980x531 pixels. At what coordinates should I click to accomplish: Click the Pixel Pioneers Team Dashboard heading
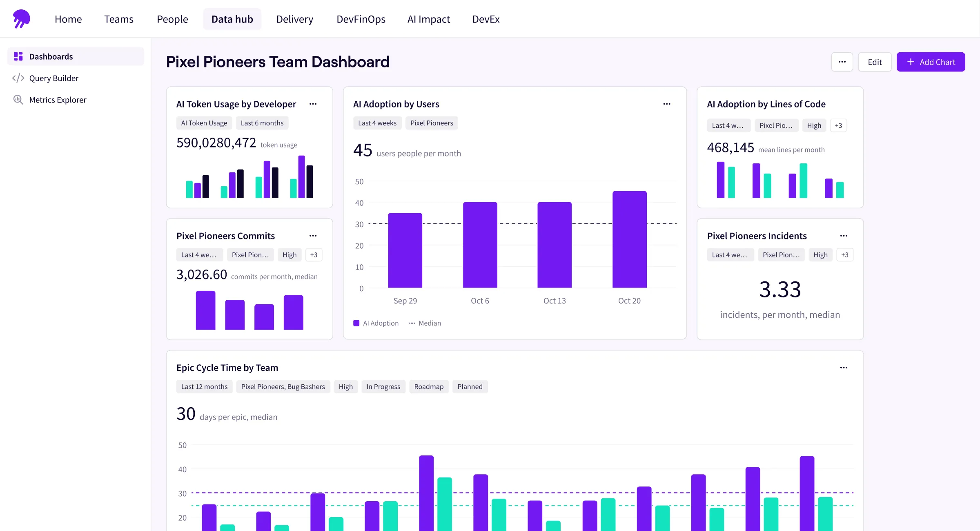tap(278, 62)
